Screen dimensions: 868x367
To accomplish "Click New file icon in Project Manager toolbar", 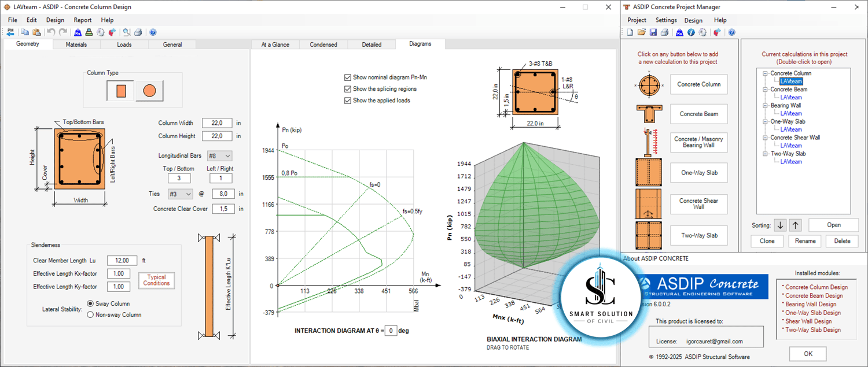I will 630,32.
